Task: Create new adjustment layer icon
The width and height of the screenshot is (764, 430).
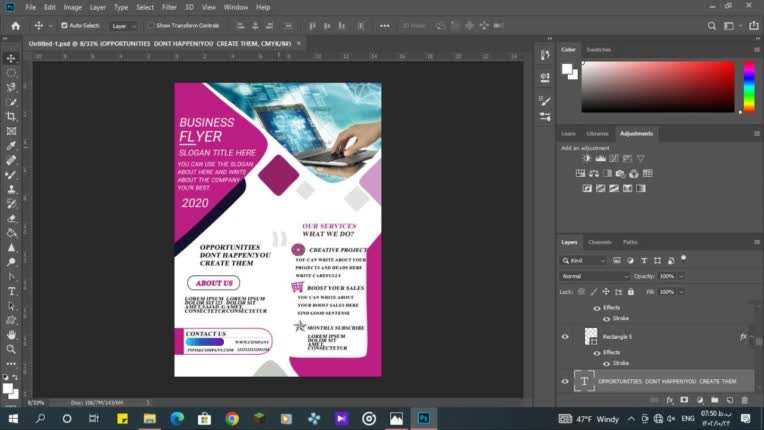Action: click(700, 400)
